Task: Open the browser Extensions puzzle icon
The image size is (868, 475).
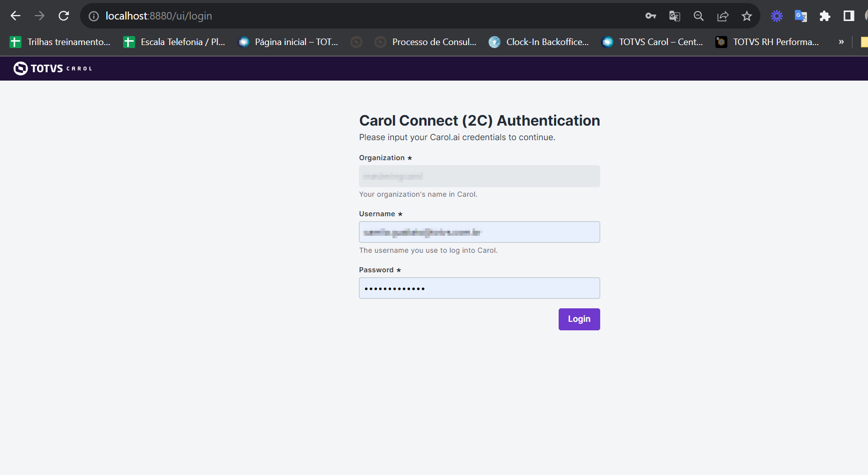Action: (825, 16)
